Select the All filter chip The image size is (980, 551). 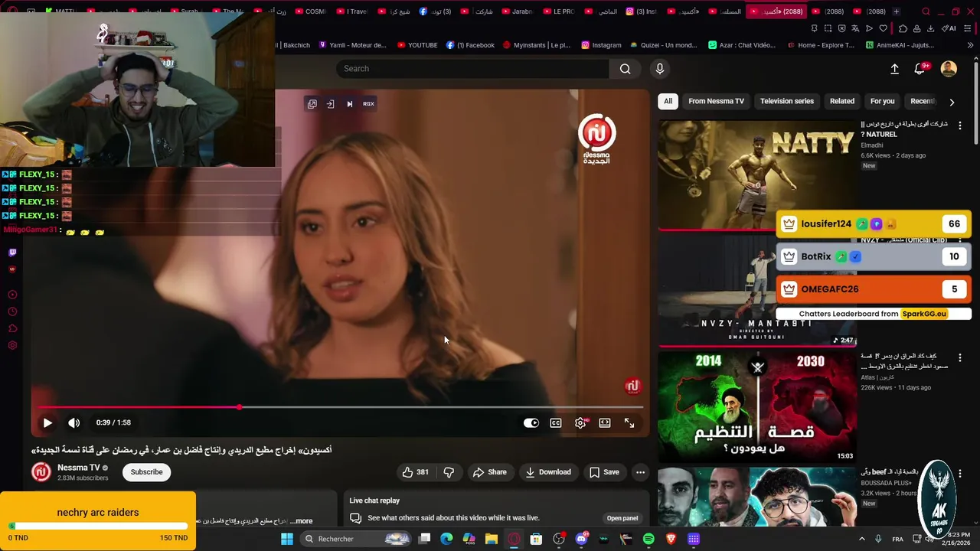coord(668,101)
